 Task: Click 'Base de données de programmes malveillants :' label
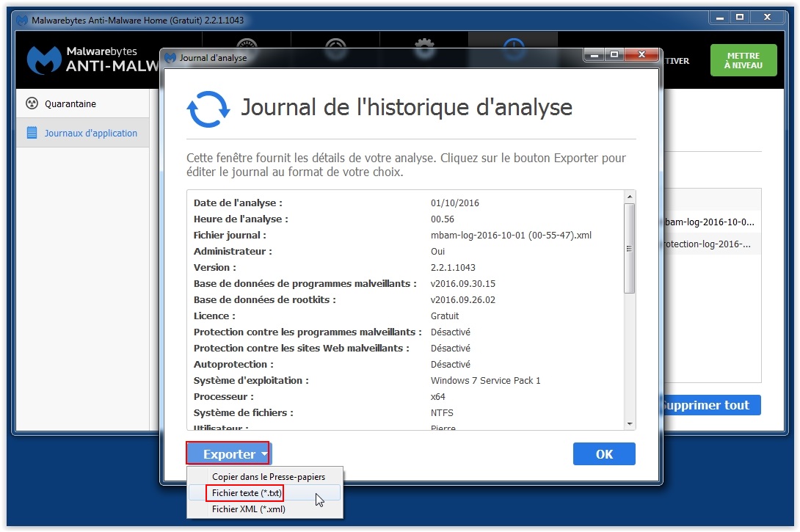tap(305, 283)
